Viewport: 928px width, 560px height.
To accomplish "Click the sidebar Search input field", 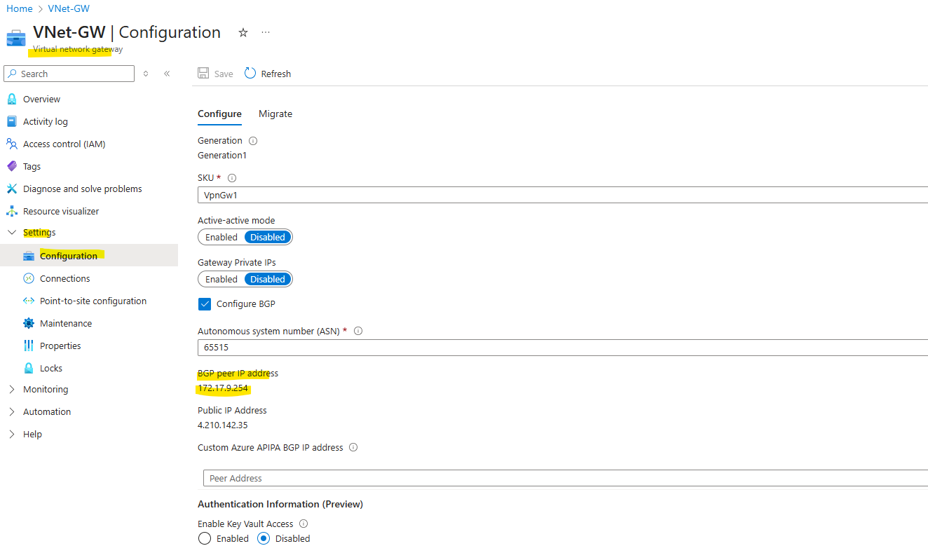I will tap(69, 74).
